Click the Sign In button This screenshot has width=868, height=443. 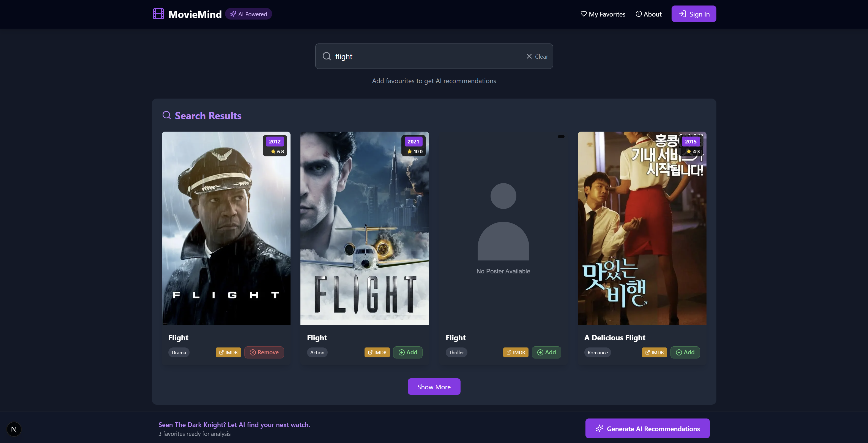[x=694, y=14]
